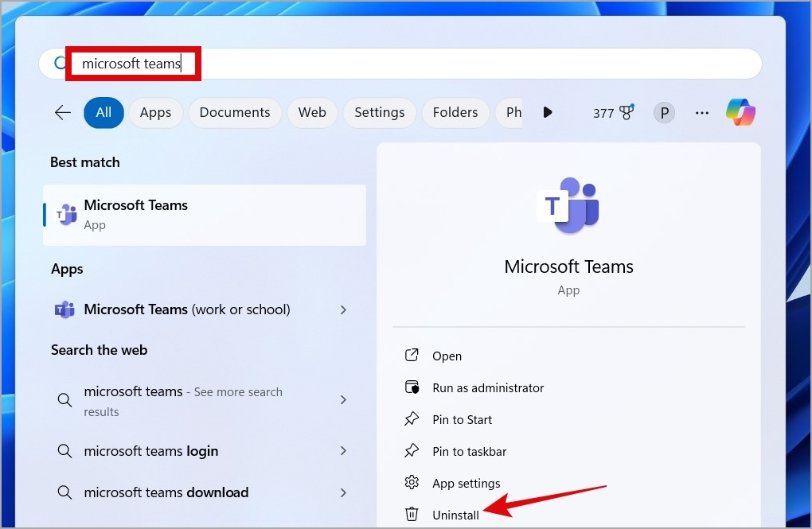812x529 pixels.
Task: Expand chevron for microsoft teams login
Action: coord(343,451)
